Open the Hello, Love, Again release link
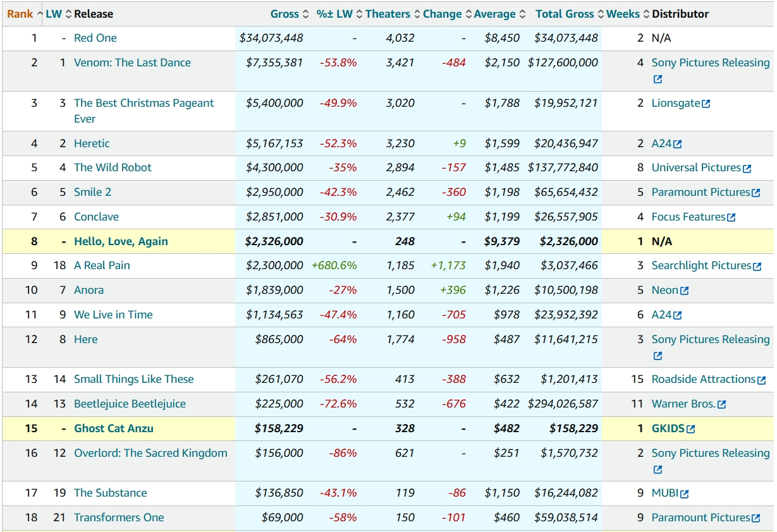777x532 pixels. pyautogui.click(x=121, y=241)
